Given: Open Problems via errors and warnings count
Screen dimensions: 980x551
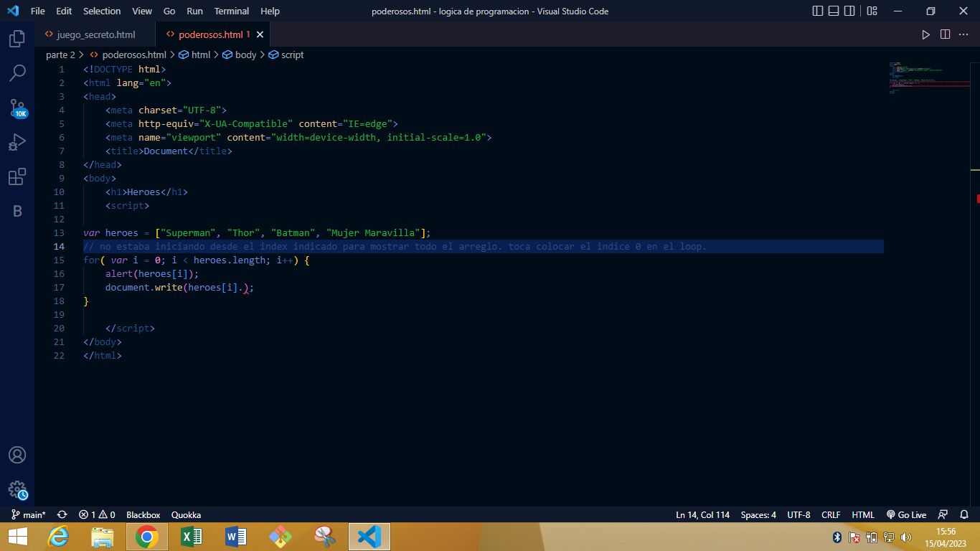Looking at the screenshot, I should click(97, 514).
